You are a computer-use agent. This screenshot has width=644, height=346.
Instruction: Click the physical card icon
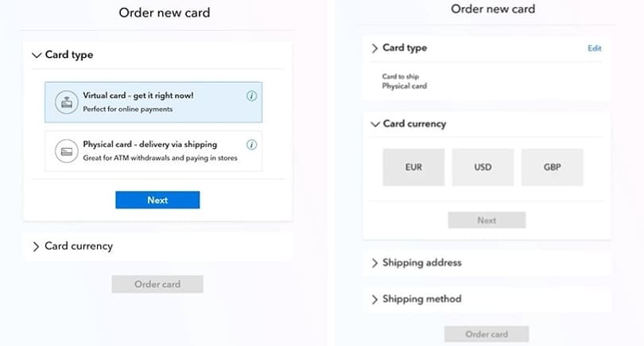[66, 151]
